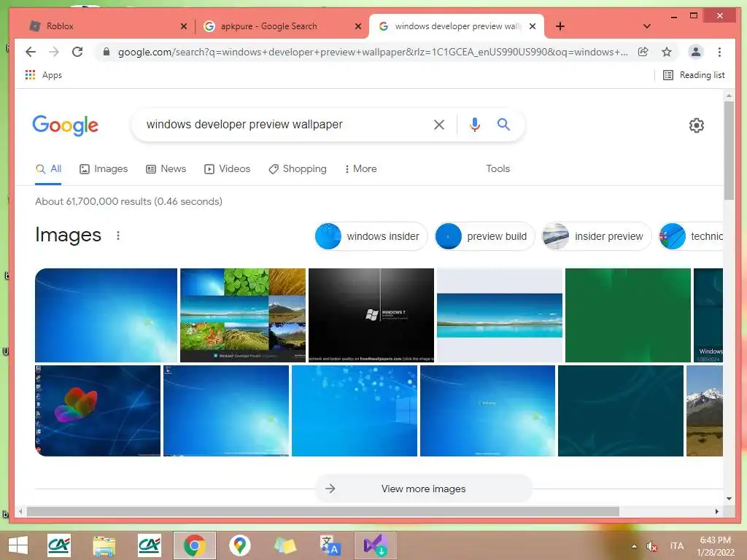The height and width of the screenshot is (560, 747).
Task: Open Images section three-dot options
Action: [x=118, y=236]
